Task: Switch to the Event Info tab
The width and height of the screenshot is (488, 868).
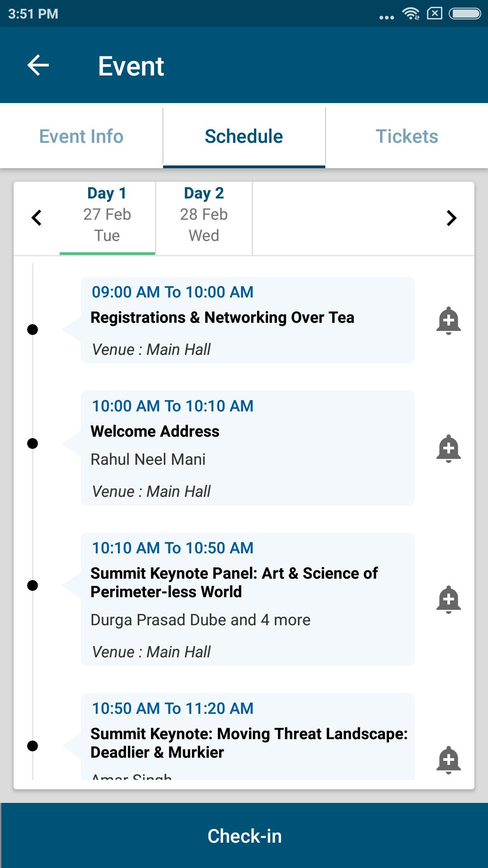Action: pyautogui.click(x=81, y=137)
